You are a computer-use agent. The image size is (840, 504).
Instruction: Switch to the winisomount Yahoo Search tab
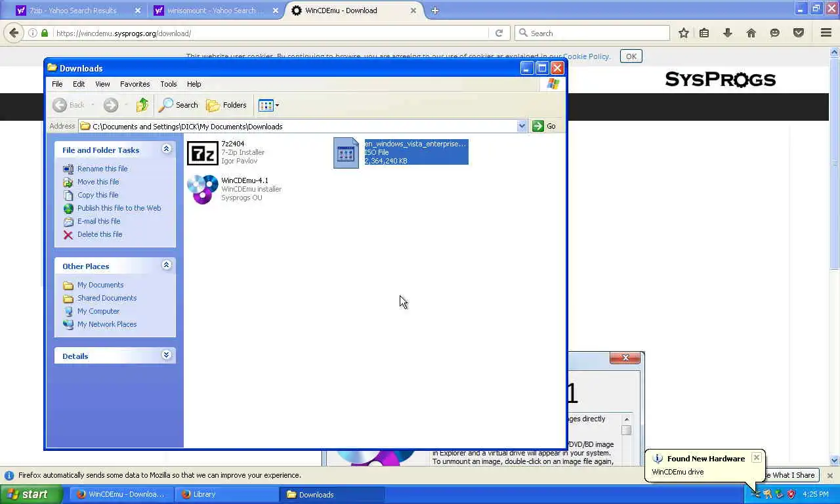point(215,10)
